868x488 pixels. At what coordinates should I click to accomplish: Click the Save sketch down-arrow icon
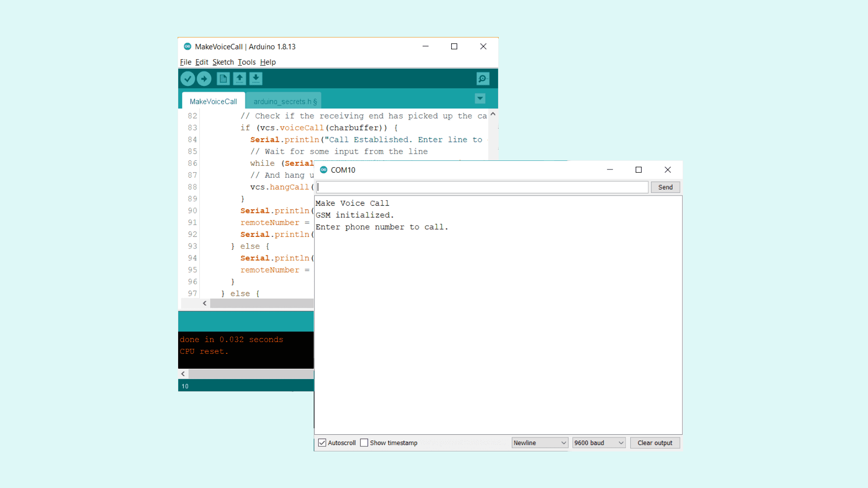coord(256,79)
